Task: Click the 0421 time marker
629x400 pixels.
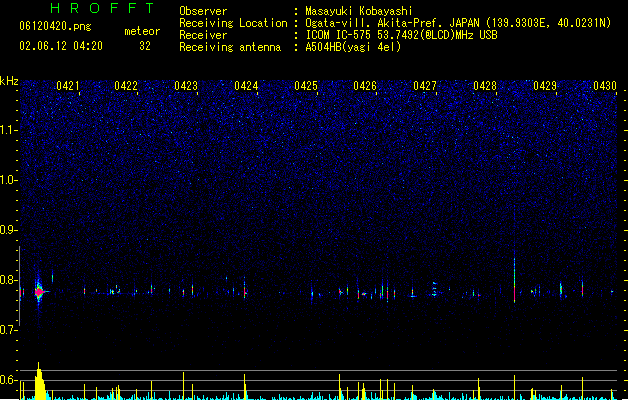Action: [x=67, y=86]
